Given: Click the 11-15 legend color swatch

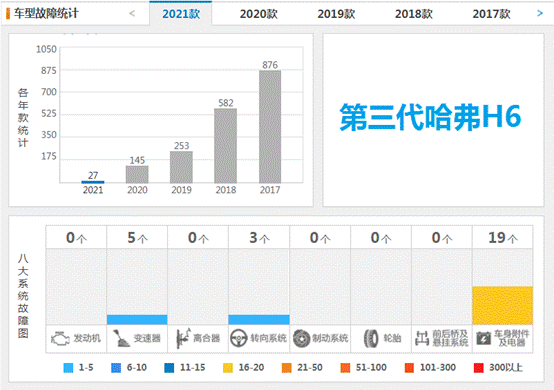Looking at the screenshot, I should click(x=169, y=368).
